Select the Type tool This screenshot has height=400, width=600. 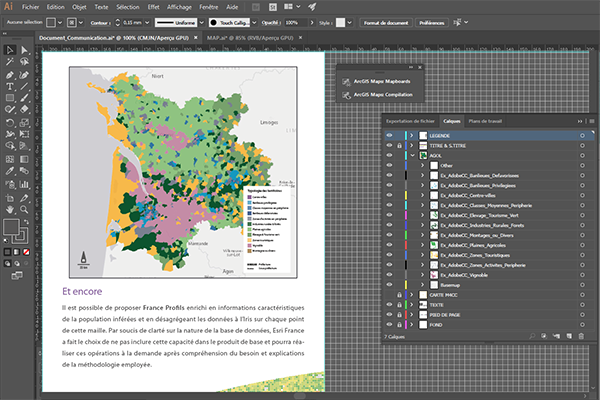click(x=9, y=86)
